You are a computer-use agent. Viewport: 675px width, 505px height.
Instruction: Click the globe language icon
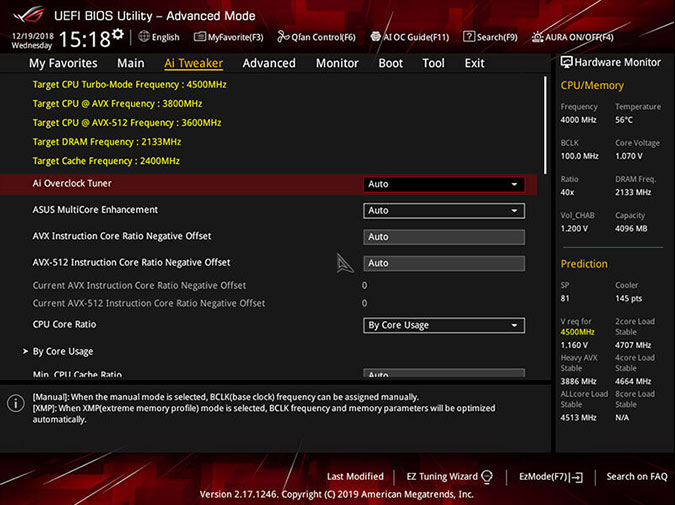pos(144,37)
